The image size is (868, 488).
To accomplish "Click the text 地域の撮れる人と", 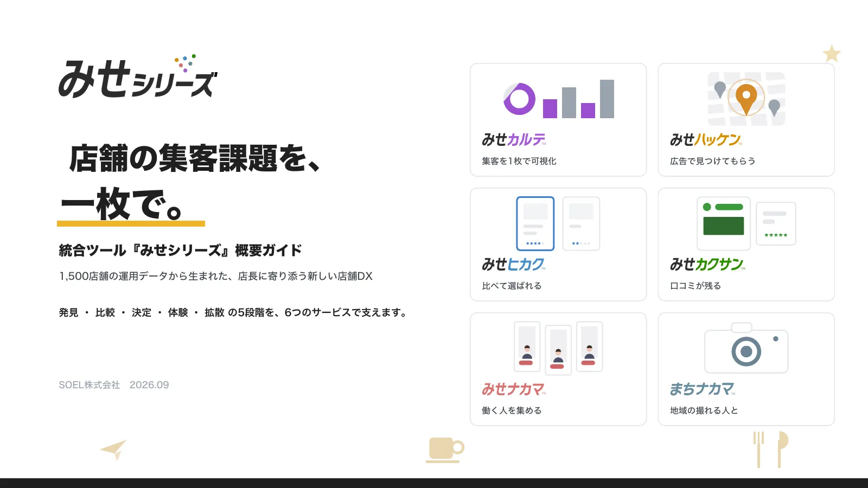I will tap(704, 410).
